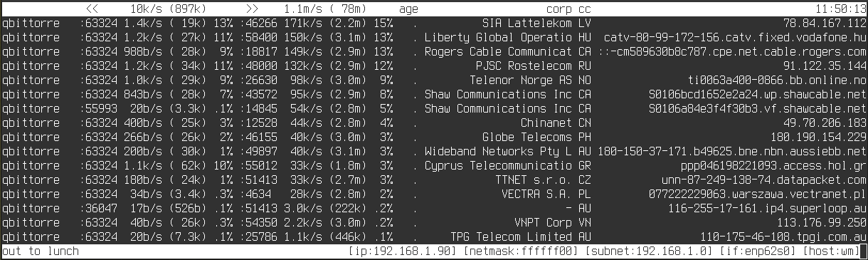This screenshot has height=260, width=868.
Task: Select the age column header
Action: pos(409,10)
